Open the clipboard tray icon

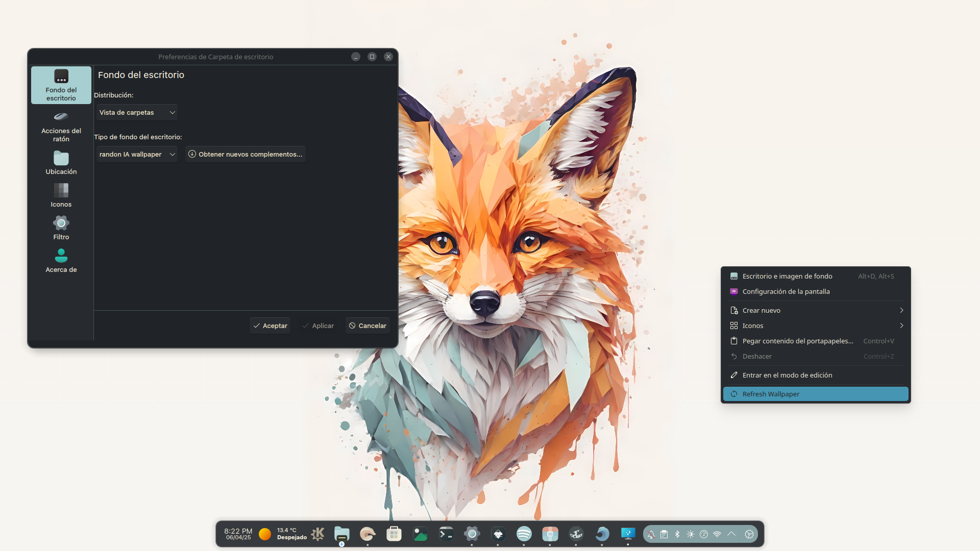[664, 534]
